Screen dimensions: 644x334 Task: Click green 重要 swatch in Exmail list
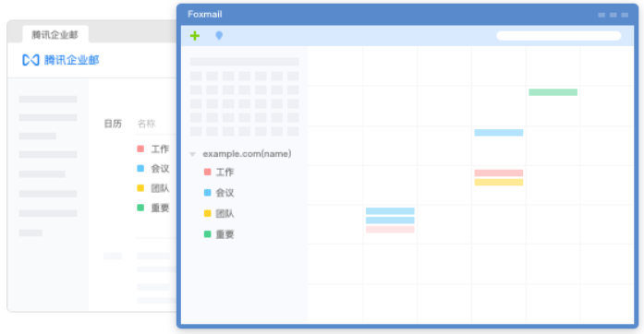140,208
